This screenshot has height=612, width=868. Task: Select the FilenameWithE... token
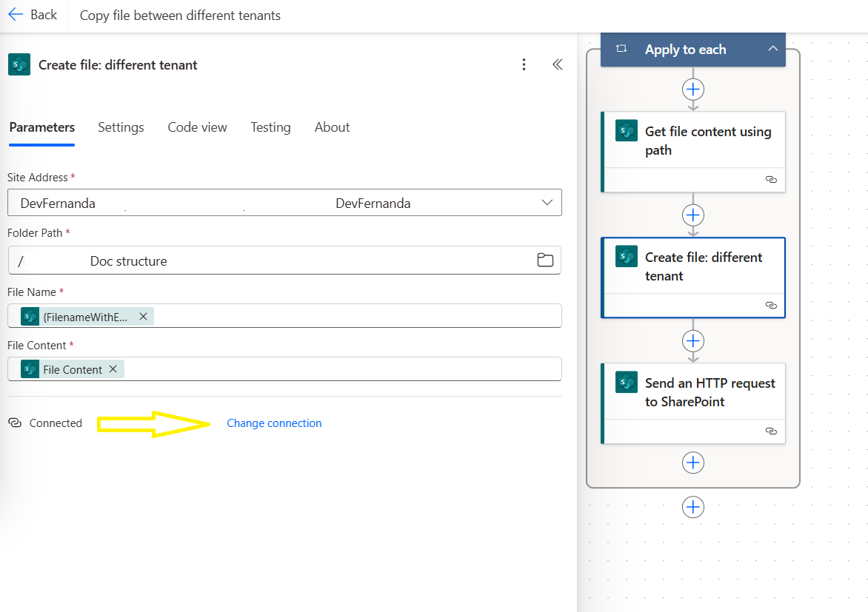coord(85,317)
